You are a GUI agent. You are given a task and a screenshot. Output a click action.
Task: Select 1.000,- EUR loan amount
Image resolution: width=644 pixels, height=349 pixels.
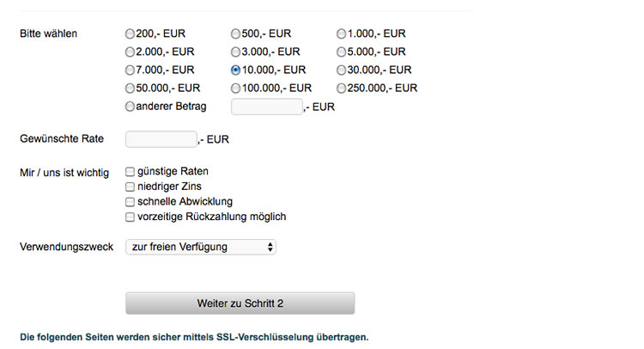[x=342, y=34]
